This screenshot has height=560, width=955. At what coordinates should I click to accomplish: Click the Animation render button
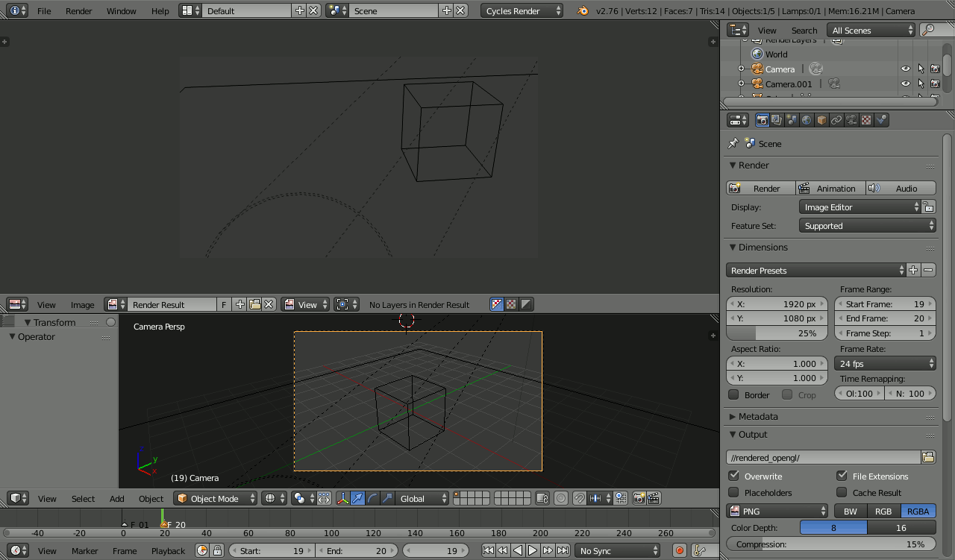(x=830, y=188)
